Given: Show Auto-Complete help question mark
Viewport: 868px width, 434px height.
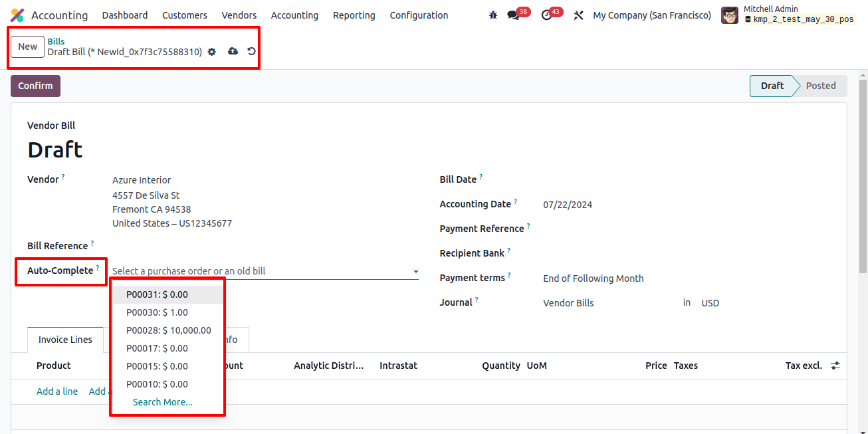Looking at the screenshot, I should point(98,268).
